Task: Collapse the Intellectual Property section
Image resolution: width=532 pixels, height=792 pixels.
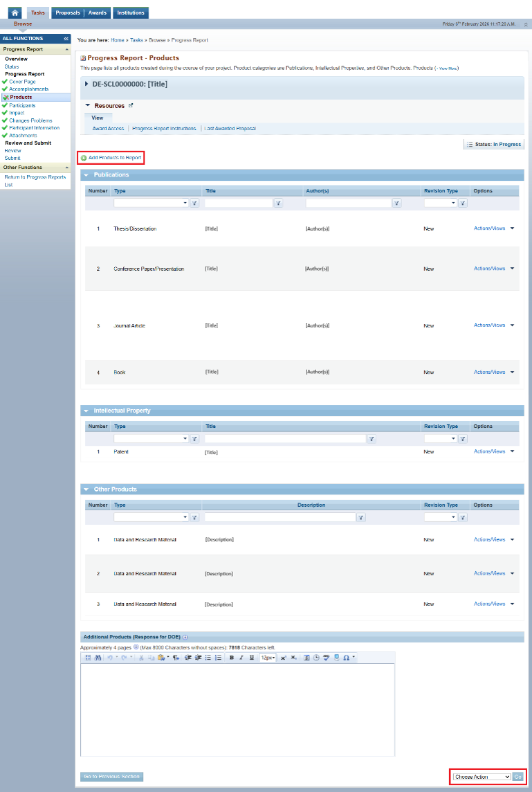Action: [86, 411]
